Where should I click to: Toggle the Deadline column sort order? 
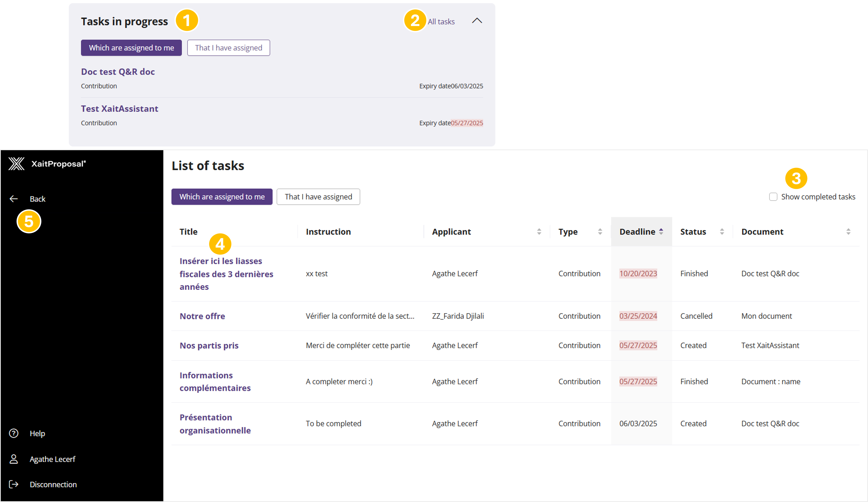tap(661, 232)
